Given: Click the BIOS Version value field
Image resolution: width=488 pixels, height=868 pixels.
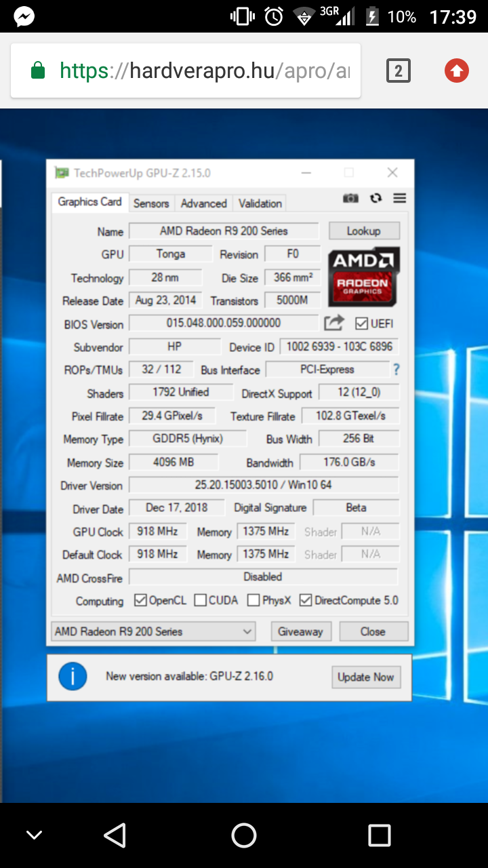Looking at the screenshot, I should tap(224, 323).
